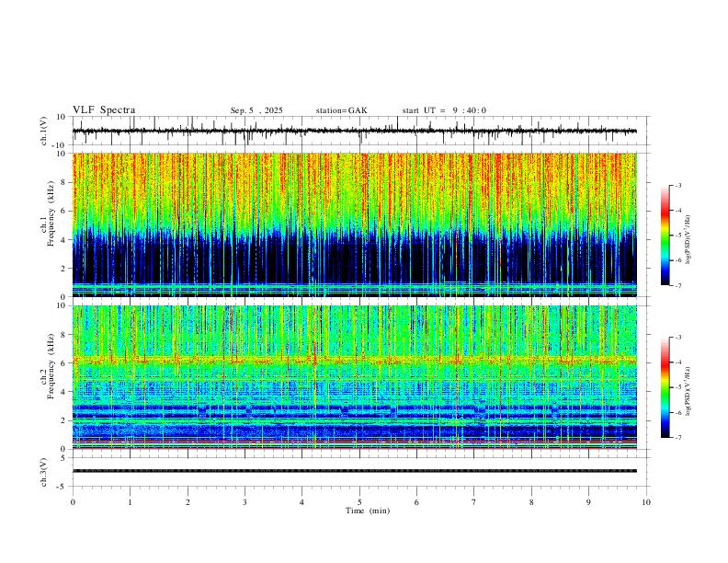This screenshot has width=728, height=563.
Task: Click the "Time (min)" axis label
Action: [368, 511]
